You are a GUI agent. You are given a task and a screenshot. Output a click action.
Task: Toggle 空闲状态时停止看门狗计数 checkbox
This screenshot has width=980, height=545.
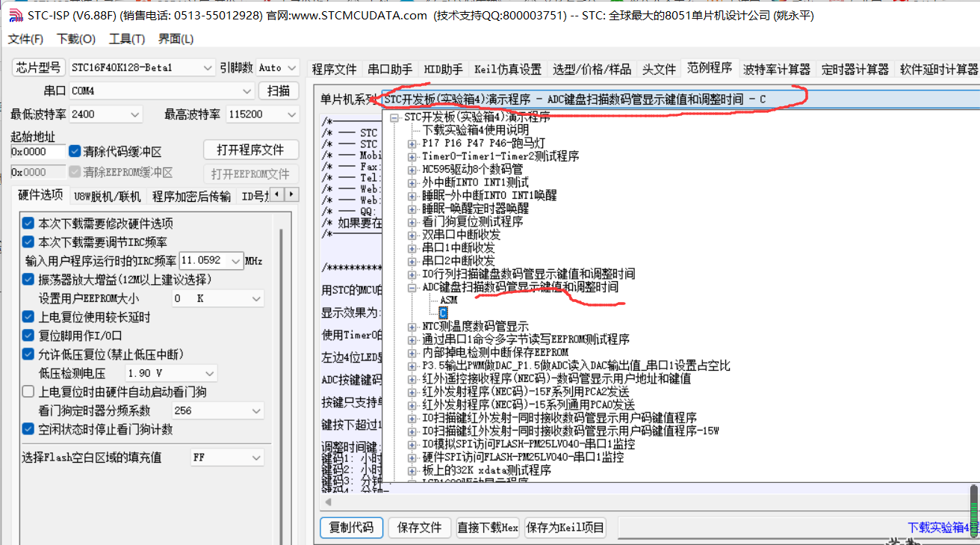point(28,429)
